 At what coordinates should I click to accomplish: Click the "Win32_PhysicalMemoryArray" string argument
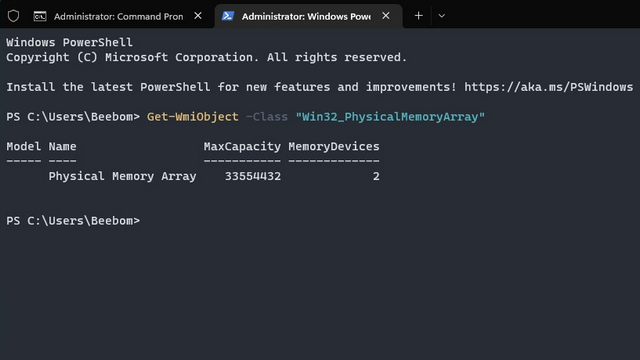[390, 117]
